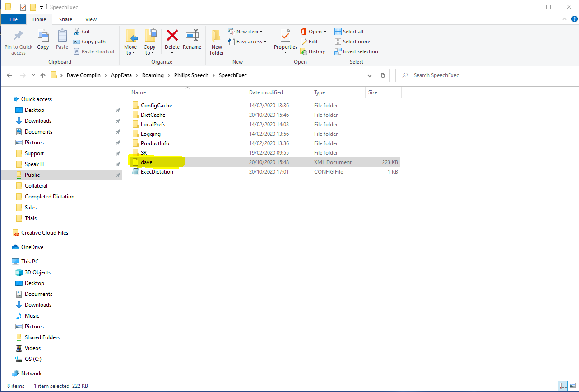The width and height of the screenshot is (579, 392).
Task: Click Creative Cloud Files in sidebar
Action: pos(45,233)
